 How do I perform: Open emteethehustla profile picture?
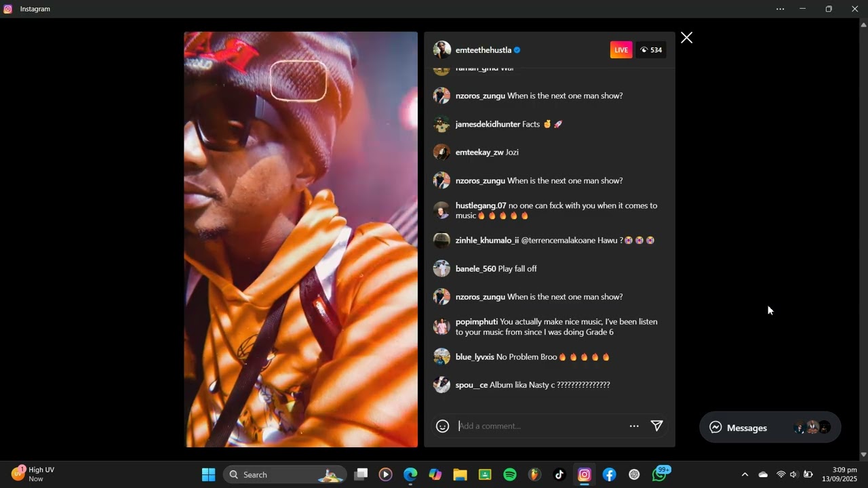pos(442,50)
